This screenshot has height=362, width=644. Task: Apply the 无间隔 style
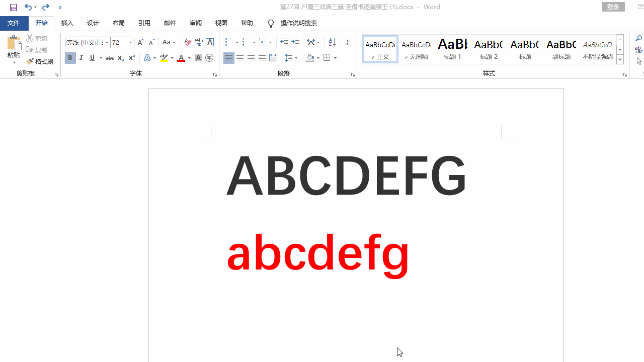click(x=416, y=49)
